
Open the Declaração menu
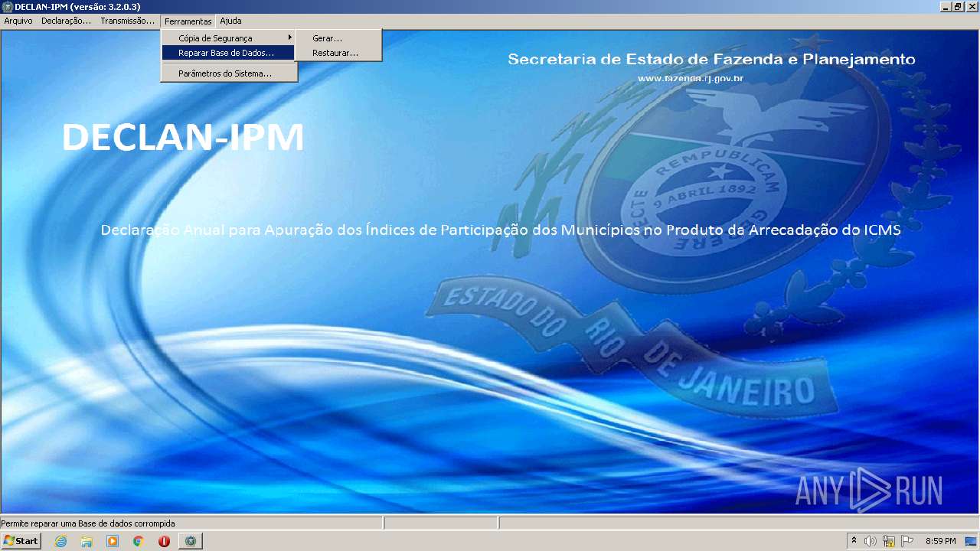coord(66,21)
